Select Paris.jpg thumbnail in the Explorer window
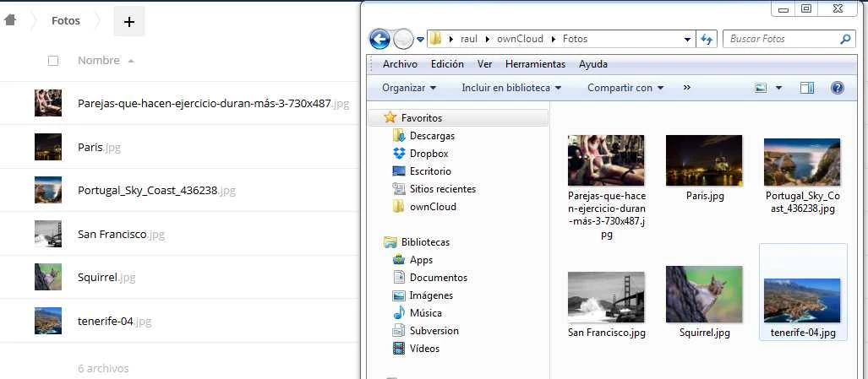The height and width of the screenshot is (379, 868). point(704,160)
